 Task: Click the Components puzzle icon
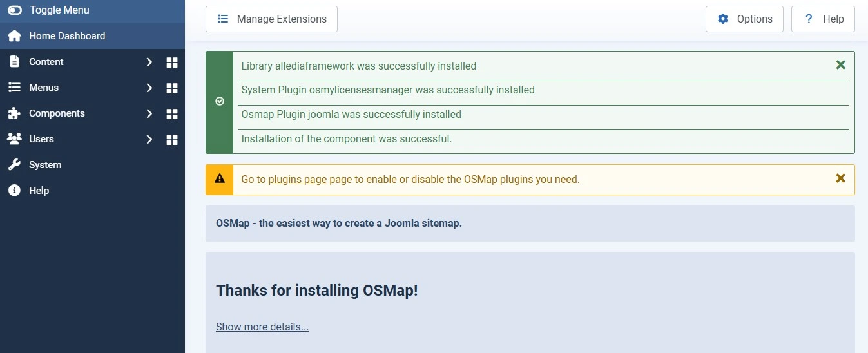coord(14,113)
